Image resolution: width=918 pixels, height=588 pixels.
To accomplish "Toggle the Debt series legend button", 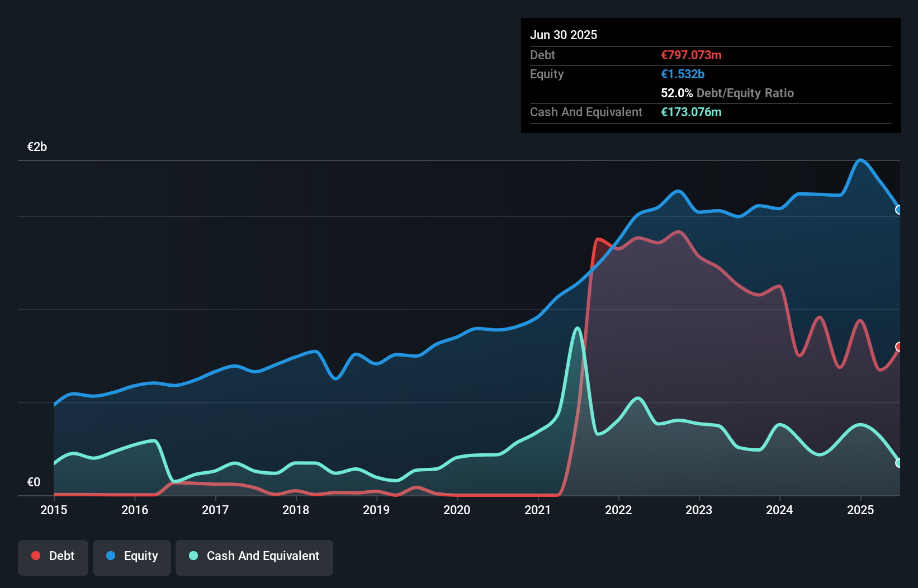I will click(53, 557).
